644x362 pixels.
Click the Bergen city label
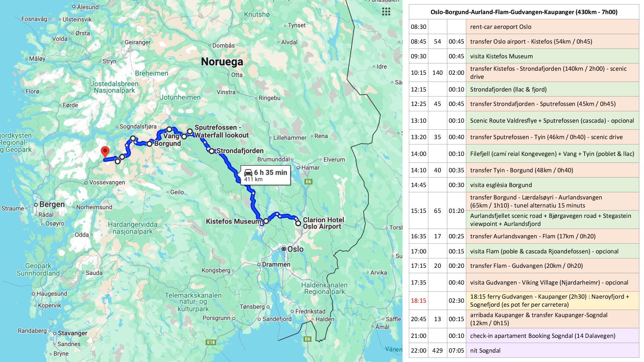tap(52, 204)
